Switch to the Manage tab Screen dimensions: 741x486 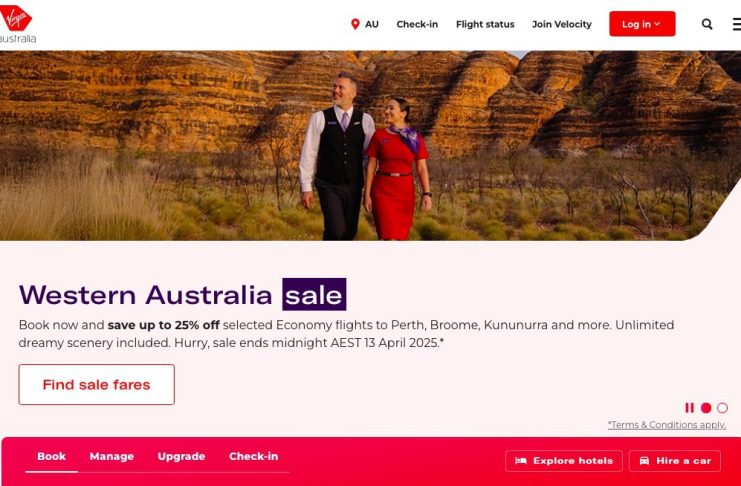(112, 457)
